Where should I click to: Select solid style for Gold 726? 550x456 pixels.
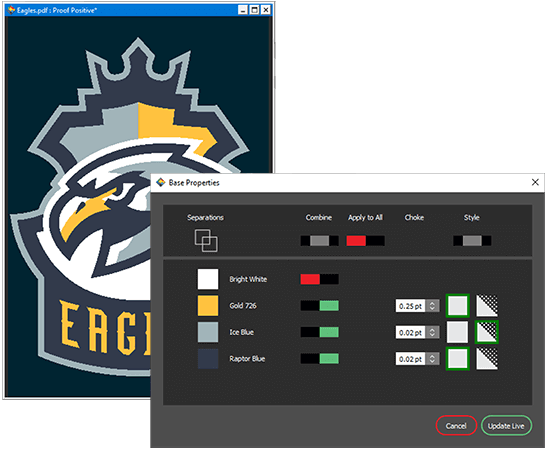457,306
